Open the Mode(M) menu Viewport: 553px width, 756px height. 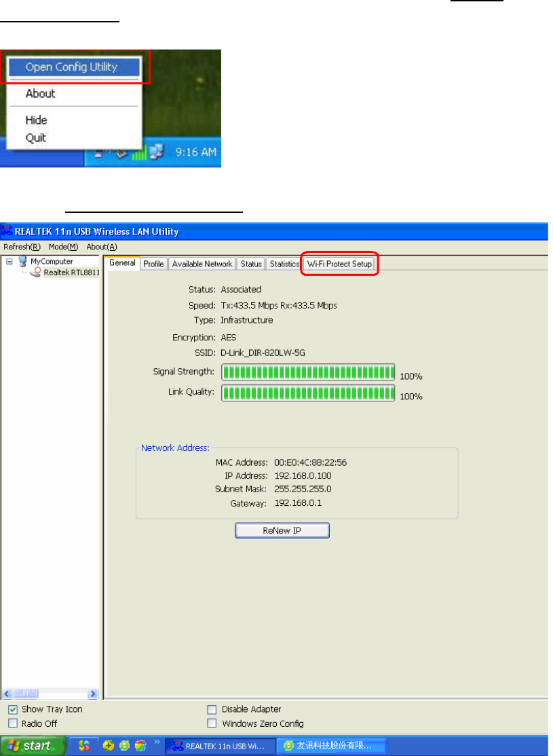(63, 246)
